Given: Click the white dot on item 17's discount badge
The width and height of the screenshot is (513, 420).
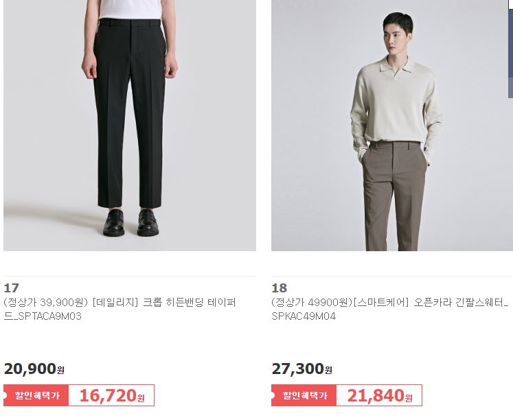Looking at the screenshot, I should [5, 395].
